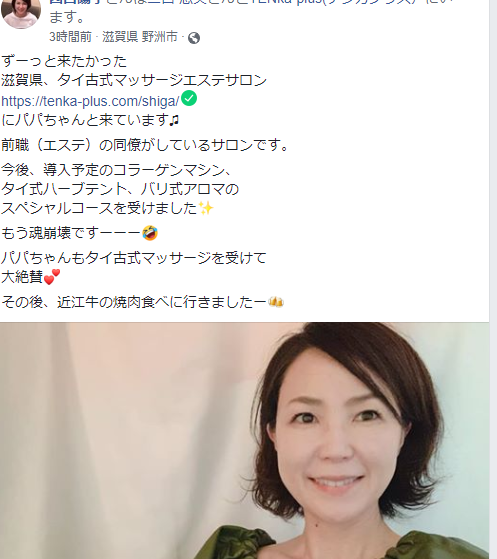This screenshot has width=497, height=559.
Task: Open the tenka-plus.com/shiga link
Action: click(x=90, y=101)
